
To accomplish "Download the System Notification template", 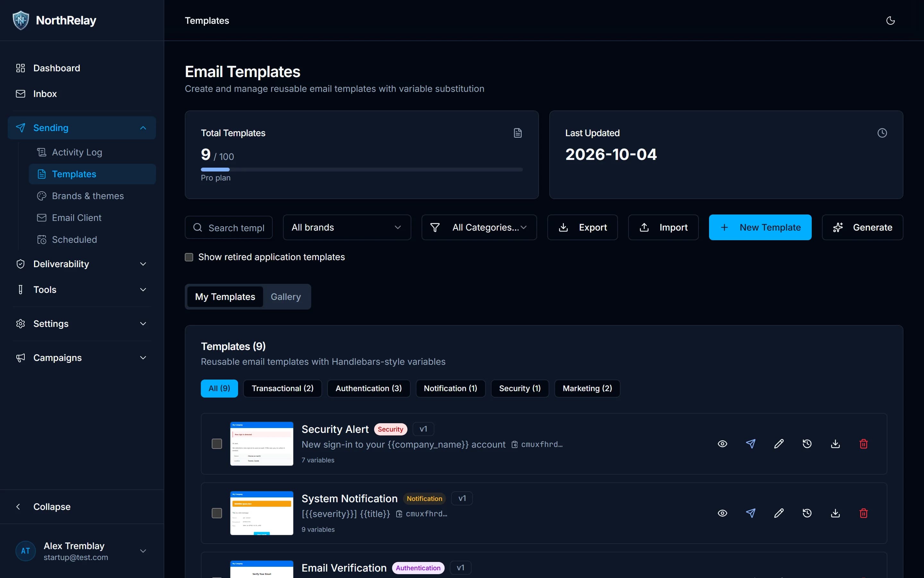I will [x=835, y=513].
